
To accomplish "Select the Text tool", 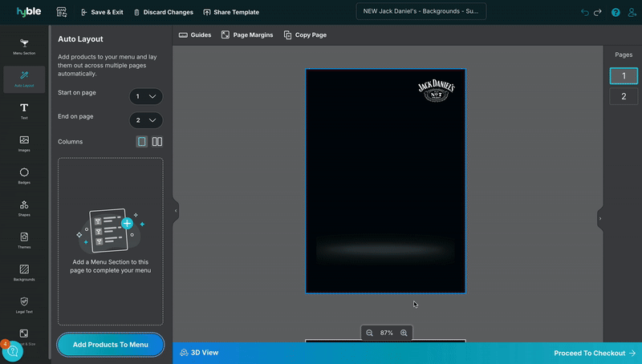I will coord(24,111).
